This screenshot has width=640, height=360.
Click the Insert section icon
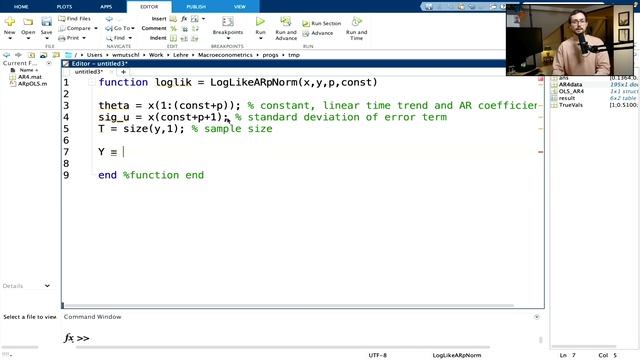(173, 19)
